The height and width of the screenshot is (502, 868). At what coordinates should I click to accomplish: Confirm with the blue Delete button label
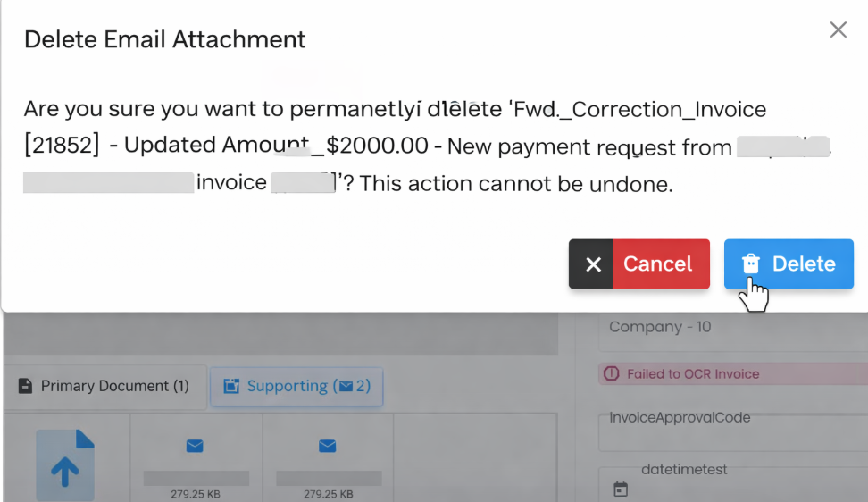804,264
